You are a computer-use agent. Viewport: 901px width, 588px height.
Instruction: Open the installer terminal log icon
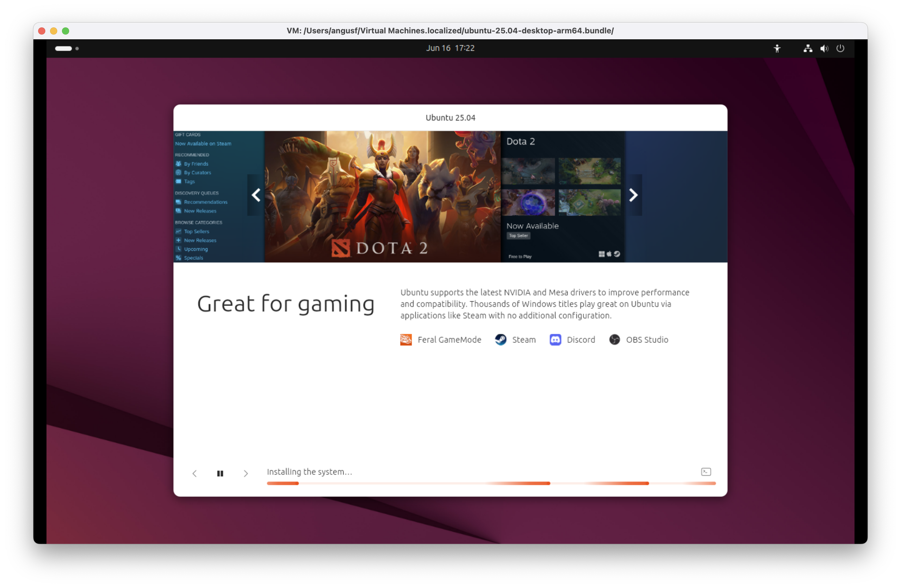pos(706,472)
